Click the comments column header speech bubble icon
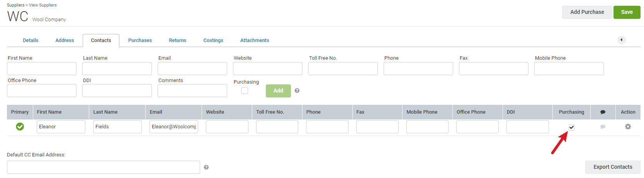Viewport: 644px width, 178px height. point(603,112)
